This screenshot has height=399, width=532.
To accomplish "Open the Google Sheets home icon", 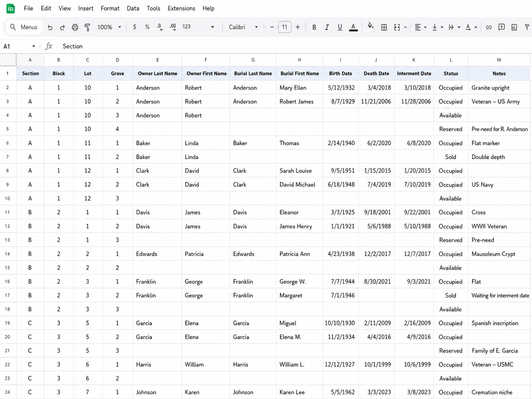I will 11,8.
